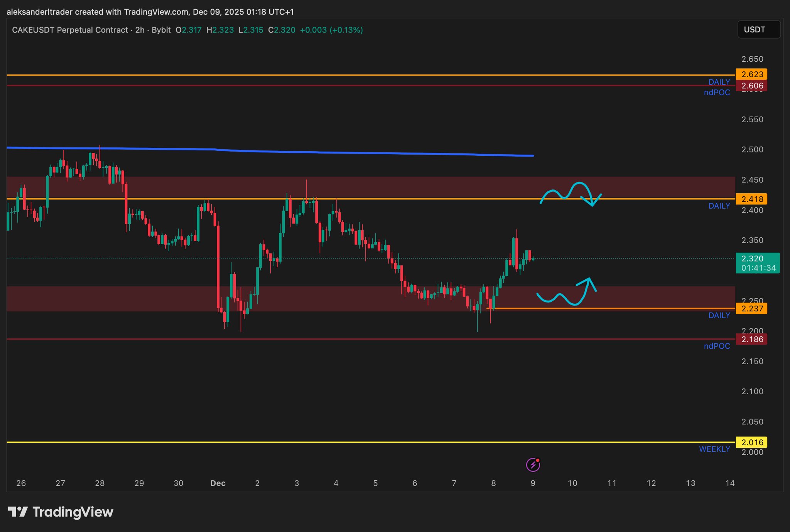
Task: Click the TradingView logo at bottom
Action: (61, 512)
